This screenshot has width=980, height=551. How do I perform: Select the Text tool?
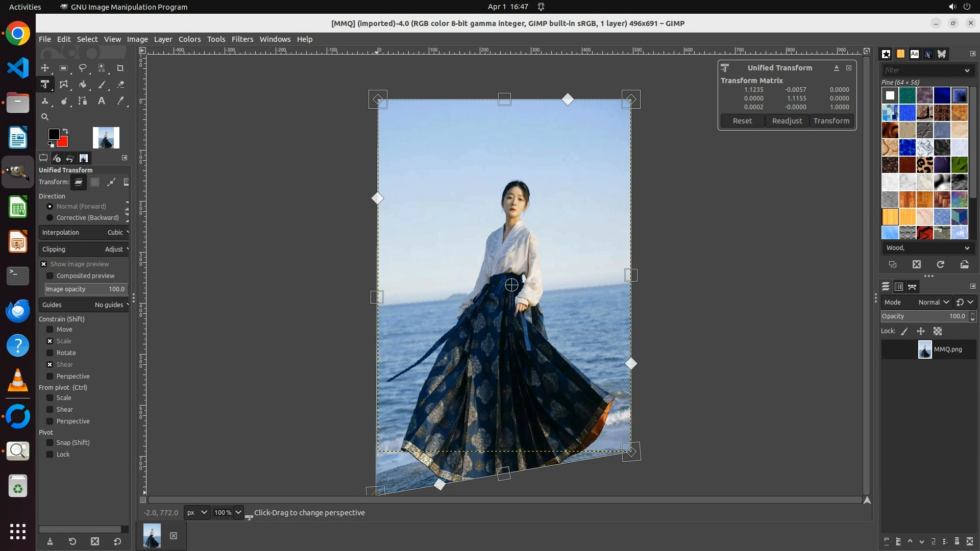pyautogui.click(x=102, y=101)
